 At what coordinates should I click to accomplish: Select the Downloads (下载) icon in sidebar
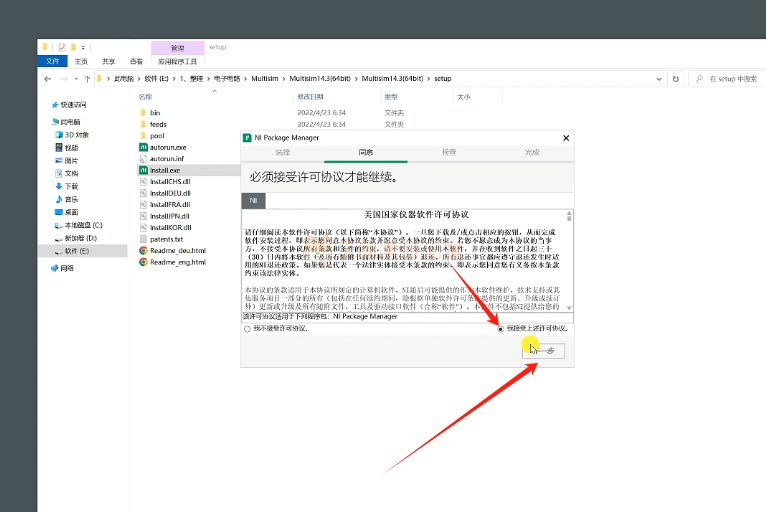coord(57,186)
